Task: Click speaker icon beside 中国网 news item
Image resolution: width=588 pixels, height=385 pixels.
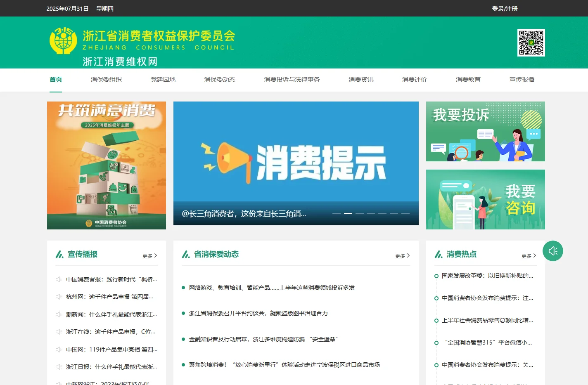Action: click(59, 350)
